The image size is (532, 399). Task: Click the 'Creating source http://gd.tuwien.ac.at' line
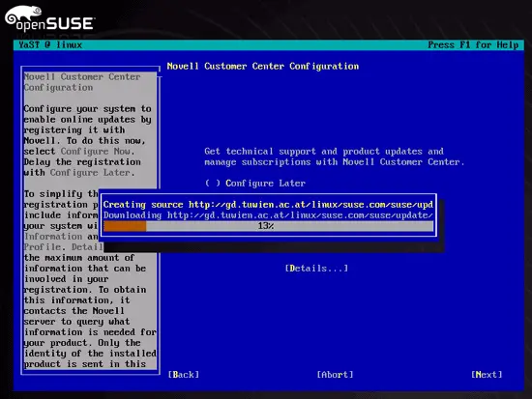pyautogui.click(x=268, y=205)
